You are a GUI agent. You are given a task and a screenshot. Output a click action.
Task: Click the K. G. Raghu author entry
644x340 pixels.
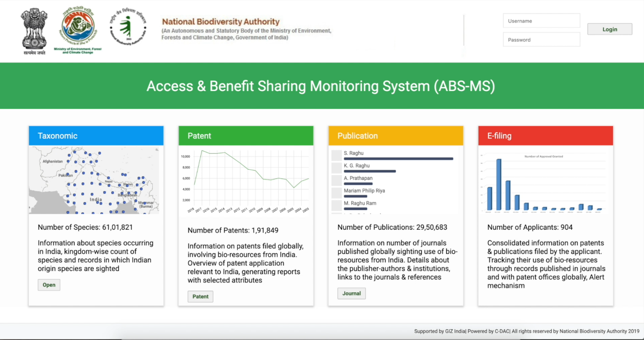[357, 166]
